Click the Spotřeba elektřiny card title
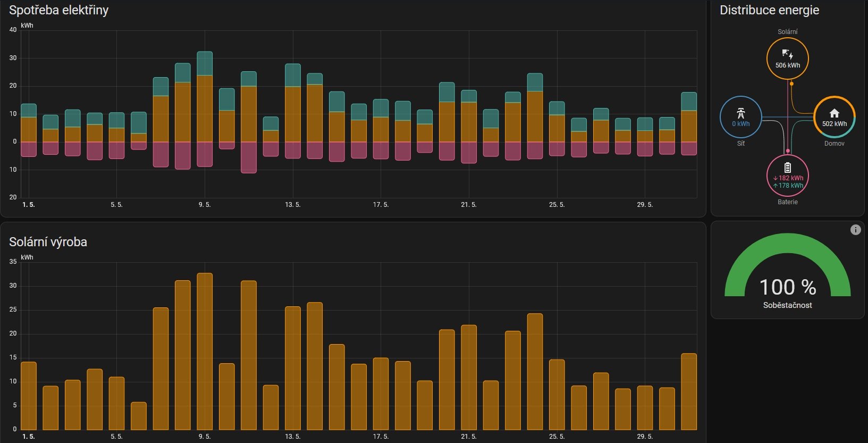This screenshot has height=443, width=868. click(x=58, y=10)
